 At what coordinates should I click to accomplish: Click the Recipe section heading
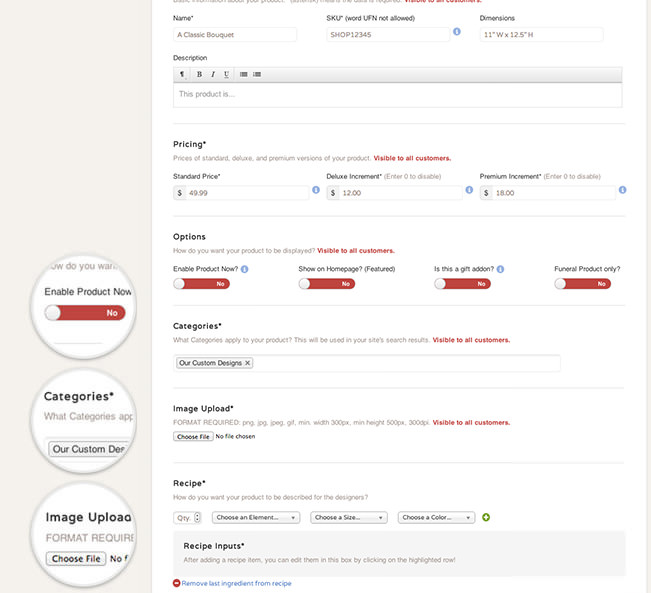coord(189,483)
